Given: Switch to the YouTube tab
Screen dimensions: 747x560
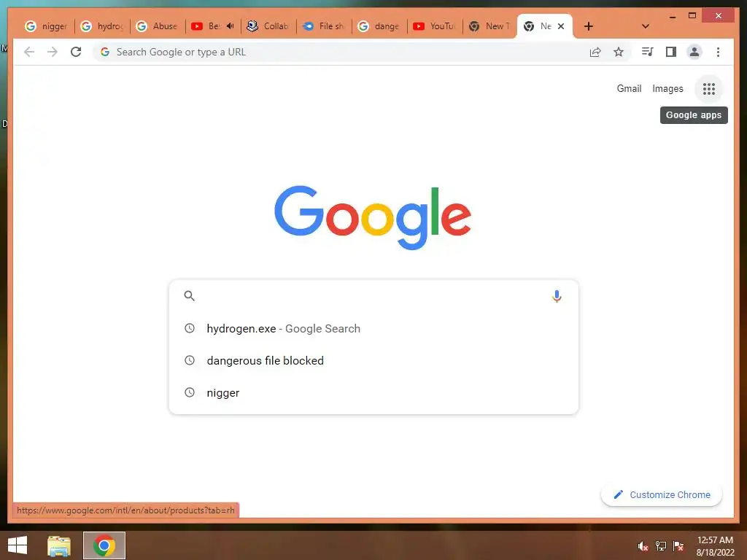Looking at the screenshot, I should point(435,26).
